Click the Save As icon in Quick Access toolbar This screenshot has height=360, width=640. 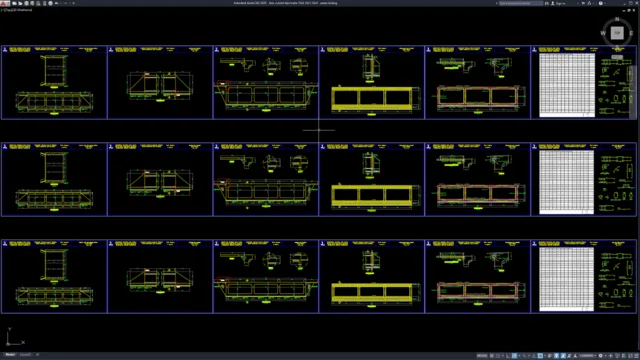(x=32, y=3)
